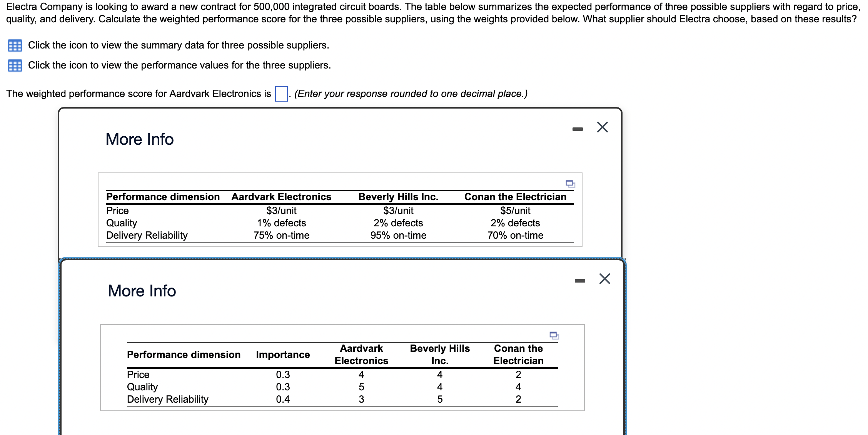The height and width of the screenshot is (435, 868).
Task: Click the upper More Info heading
Action: 139,139
